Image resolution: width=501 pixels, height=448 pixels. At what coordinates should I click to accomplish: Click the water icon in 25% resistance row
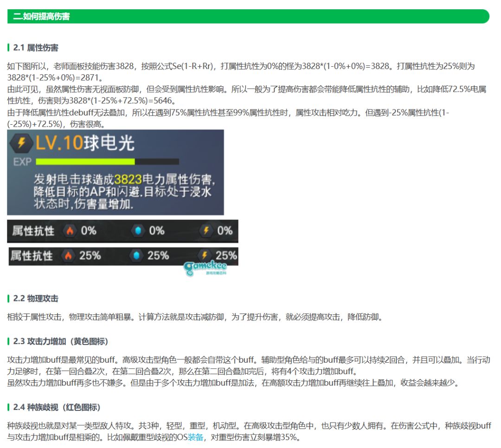coord(136,256)
